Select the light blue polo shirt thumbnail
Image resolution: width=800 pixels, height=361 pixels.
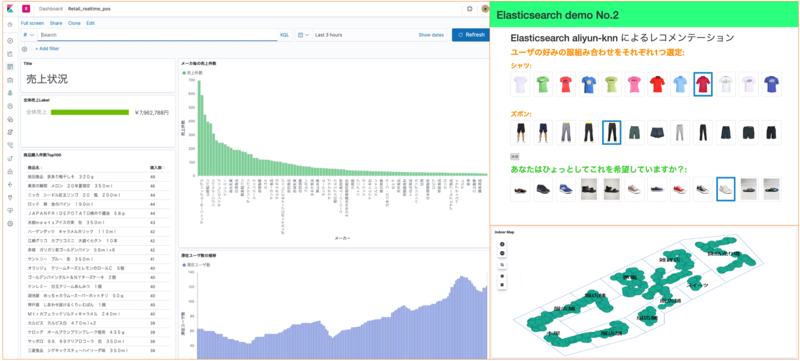pyautogui.click(x=680, y=84)
